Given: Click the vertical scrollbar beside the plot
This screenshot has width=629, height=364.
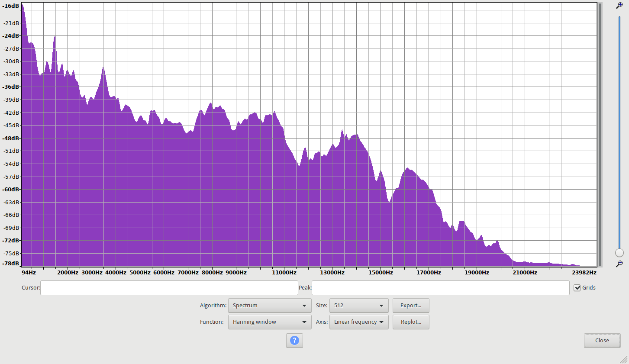Looking at the screenshot, I should point(600,135).
